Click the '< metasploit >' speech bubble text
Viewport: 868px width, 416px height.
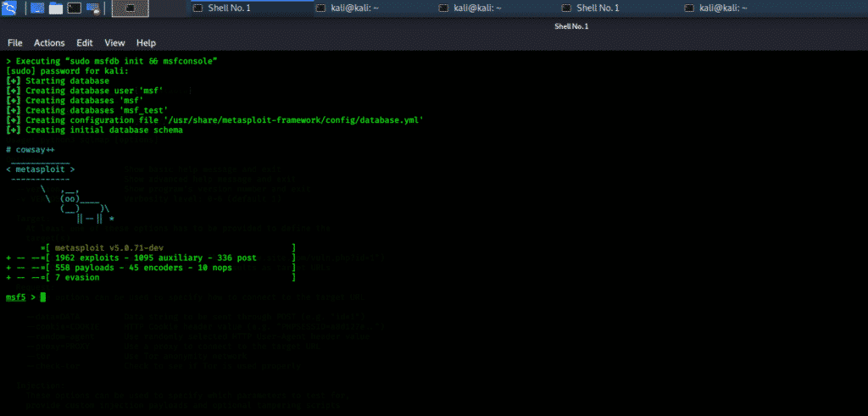tap(41, 169)
